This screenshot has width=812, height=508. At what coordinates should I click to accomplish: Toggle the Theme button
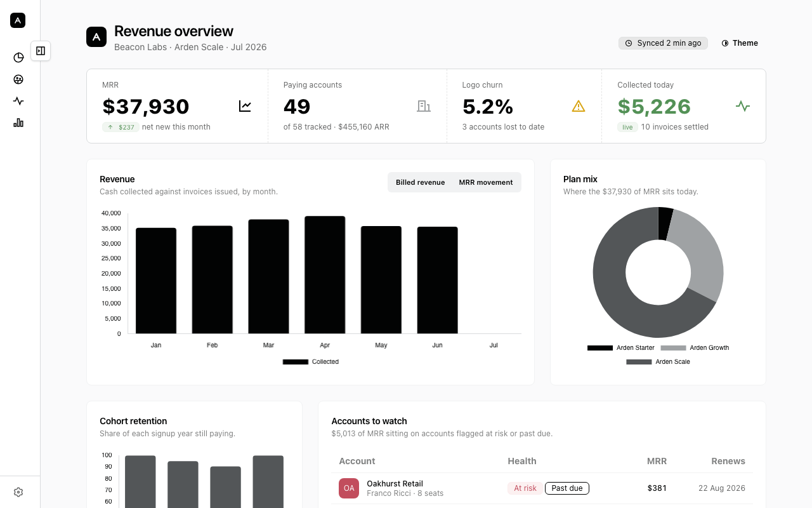pos(740,43)
